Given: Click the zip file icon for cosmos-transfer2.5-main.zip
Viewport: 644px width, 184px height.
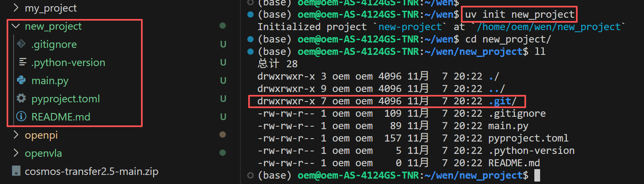Looking at the screenshot, I should [16, 171].
